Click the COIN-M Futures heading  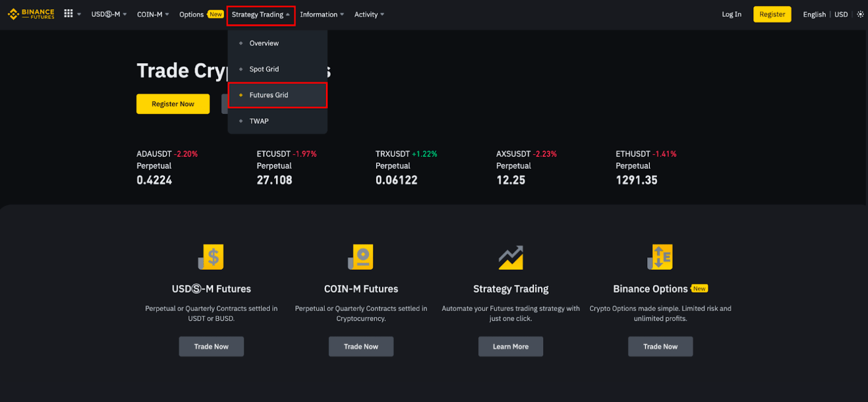click(361, 289)
